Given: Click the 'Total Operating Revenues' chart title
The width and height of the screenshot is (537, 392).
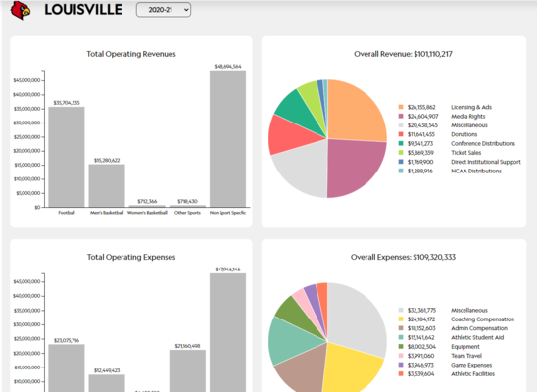Looking at the screenshot, I should 131,54.
